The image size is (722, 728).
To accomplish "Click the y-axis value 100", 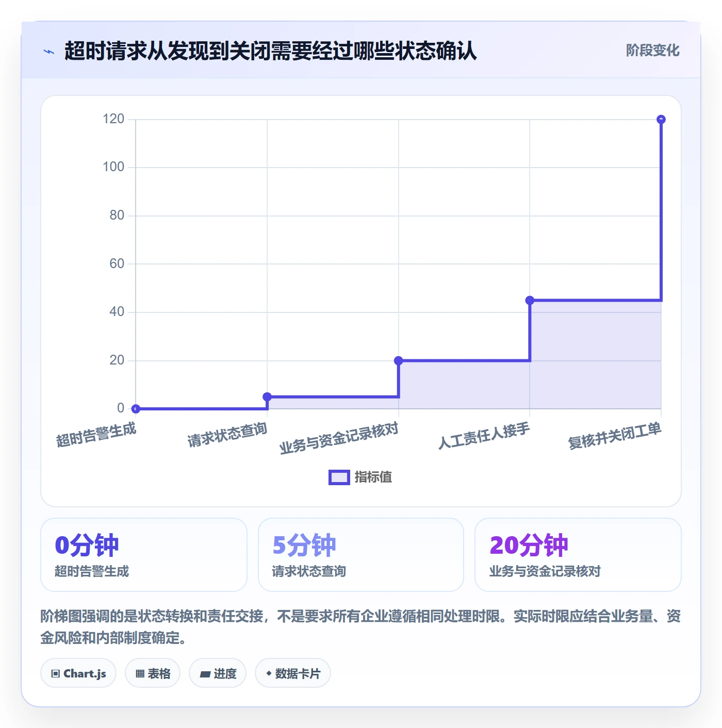I will 113,167.
